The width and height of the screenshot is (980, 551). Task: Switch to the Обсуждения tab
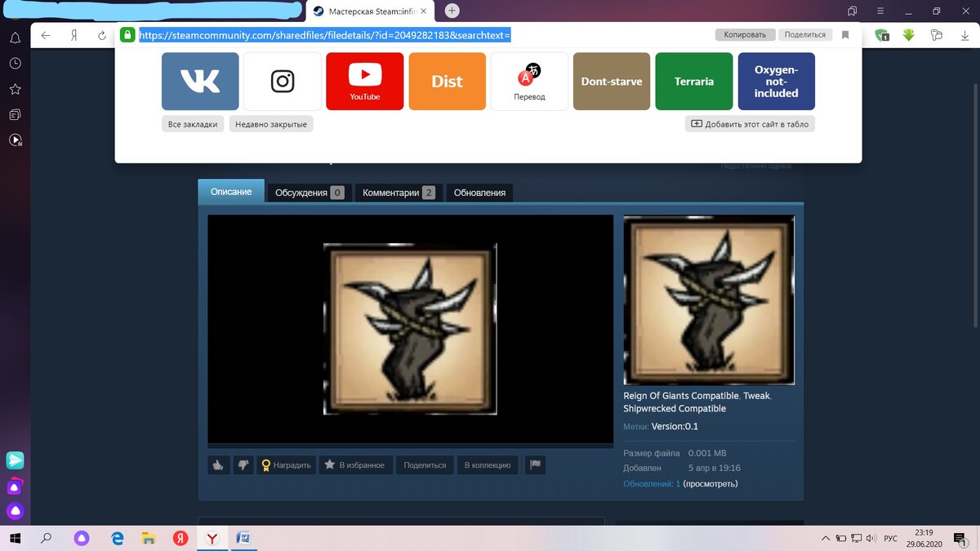(x=310, y=193)
